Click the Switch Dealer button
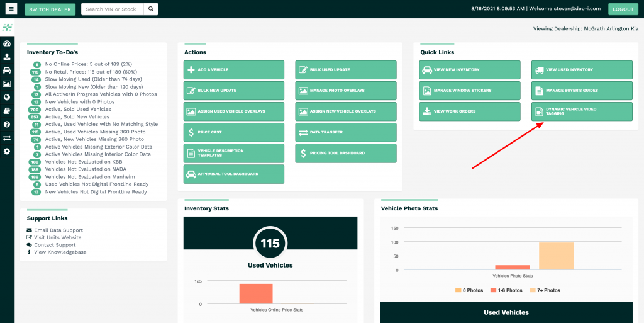 [x=50, y=9]
